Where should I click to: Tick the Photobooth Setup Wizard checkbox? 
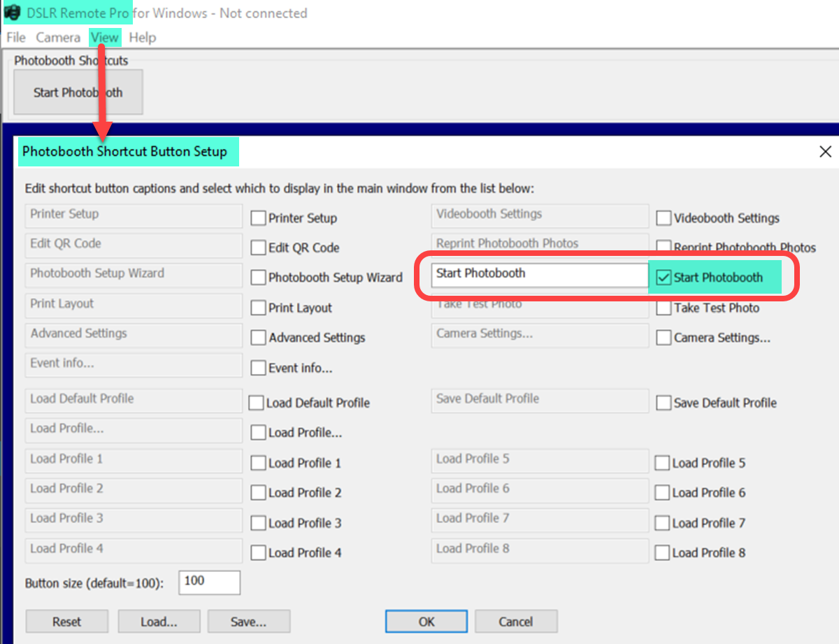[258, 278]
